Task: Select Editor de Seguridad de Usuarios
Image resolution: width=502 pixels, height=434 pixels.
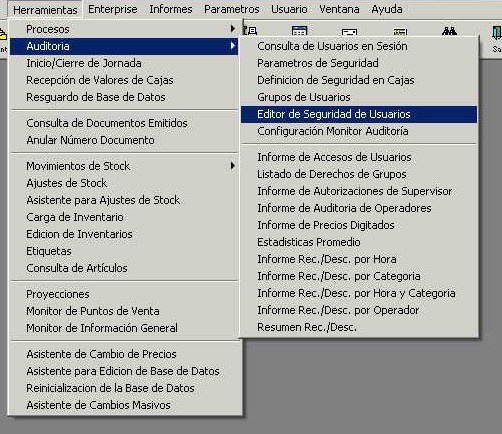Action: tap(359, 114)
